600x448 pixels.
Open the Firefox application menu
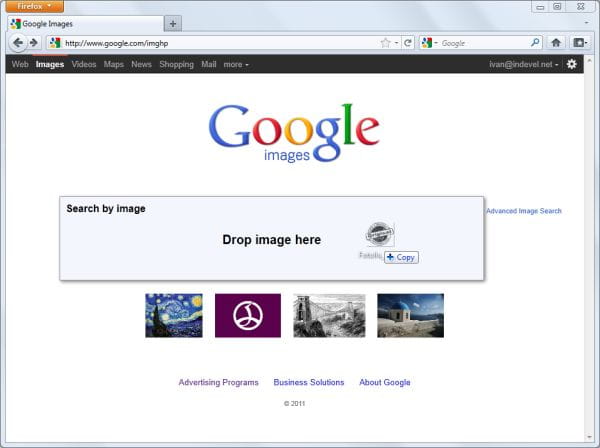(x=35, y=6)
